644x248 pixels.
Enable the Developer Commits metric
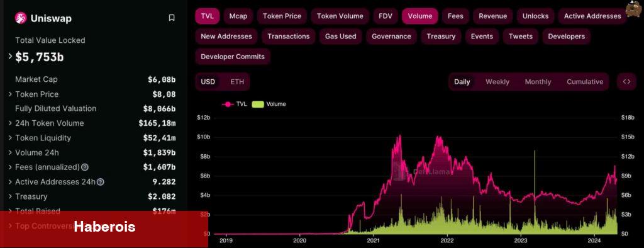233,57
